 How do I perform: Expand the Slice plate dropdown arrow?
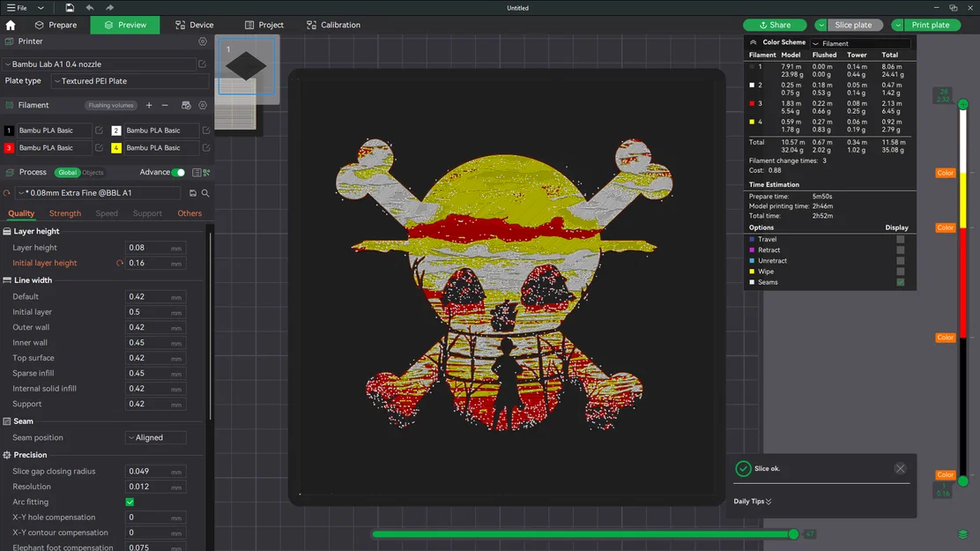coord(820,25)
